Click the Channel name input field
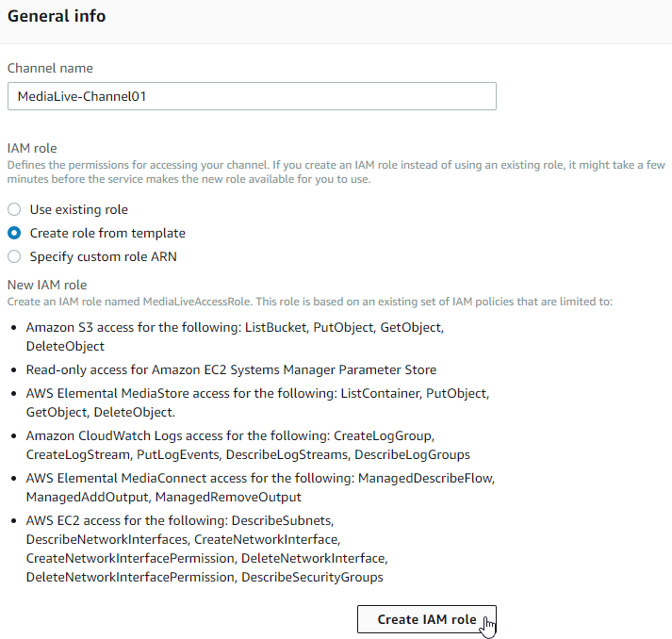Screen dimensions: 672x639 [x=251, y=96]
